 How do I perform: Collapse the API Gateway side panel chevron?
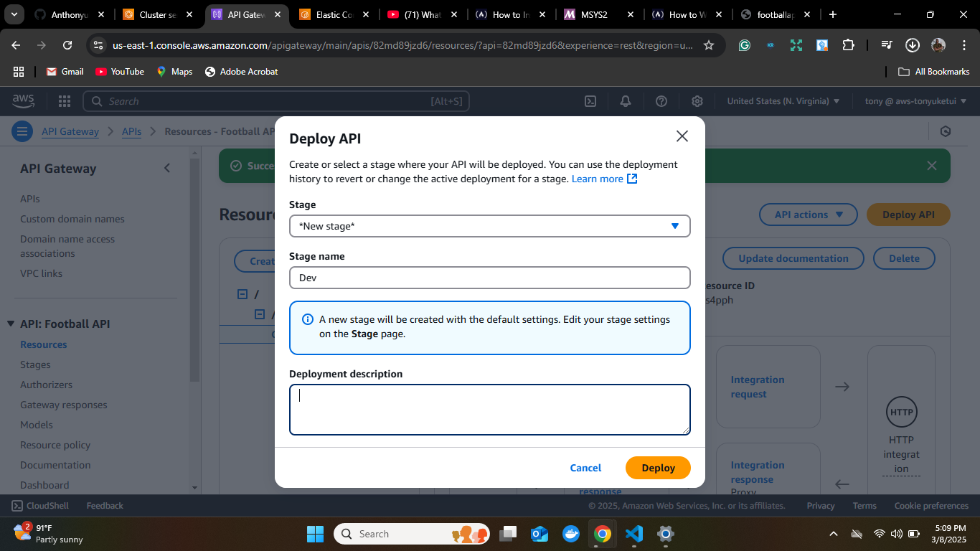coord(167,168)
